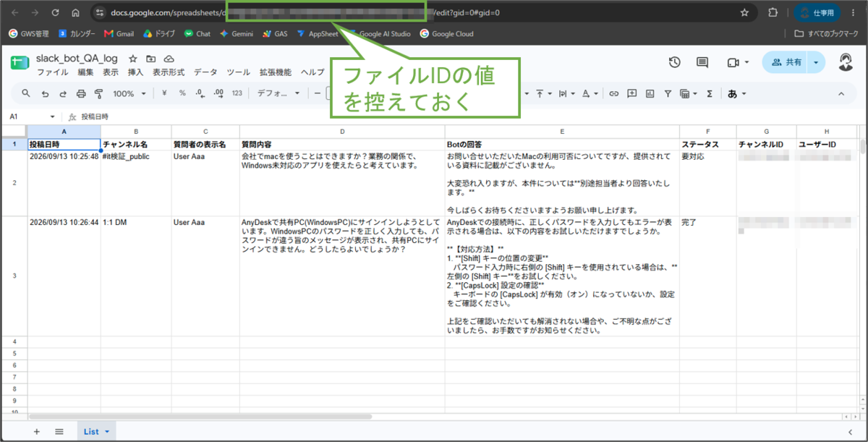Select column D header
Viewport: 868px width, 442px height.
342,131
